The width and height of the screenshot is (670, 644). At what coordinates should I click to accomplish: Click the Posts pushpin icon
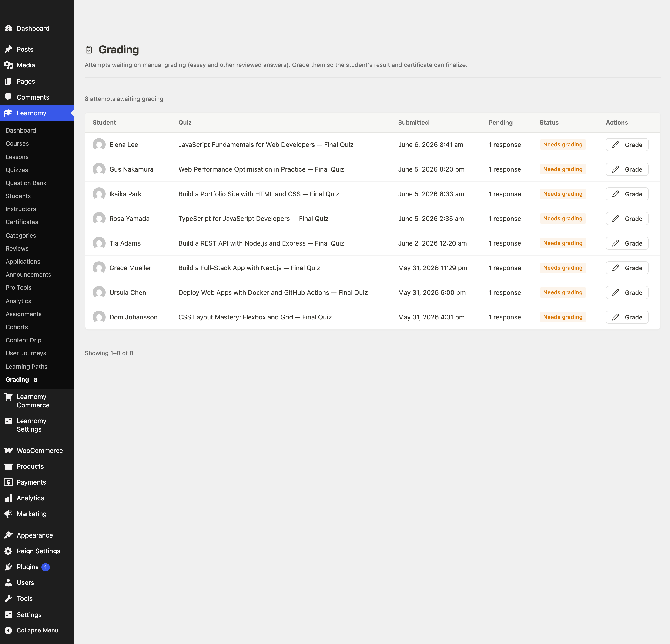(9, 49)
